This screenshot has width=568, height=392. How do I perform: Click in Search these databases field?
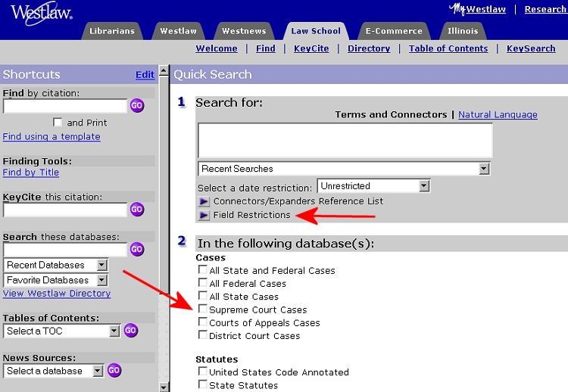(65, 250)
